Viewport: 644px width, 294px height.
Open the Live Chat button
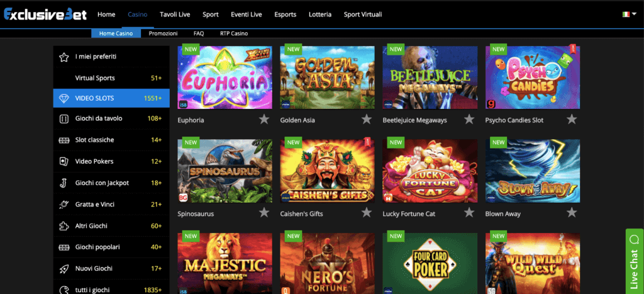click(635, 261)
